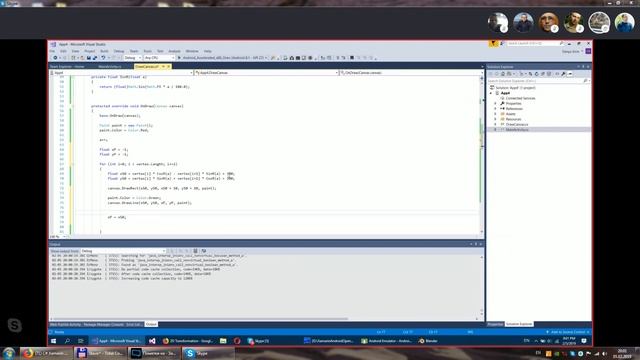
Task: Switch to the MainActivity.cs editor tab
Action: [110, 67]
